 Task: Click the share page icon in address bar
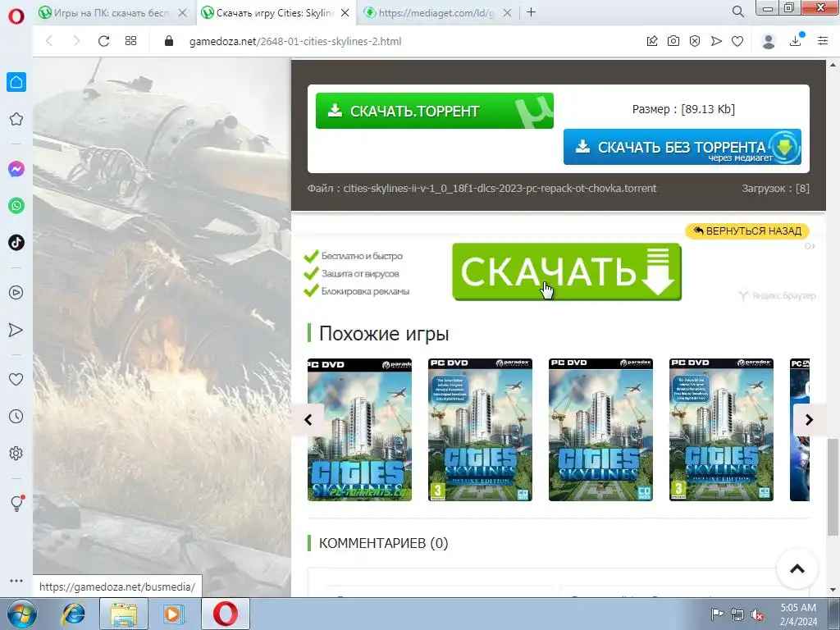coord(652,41)
